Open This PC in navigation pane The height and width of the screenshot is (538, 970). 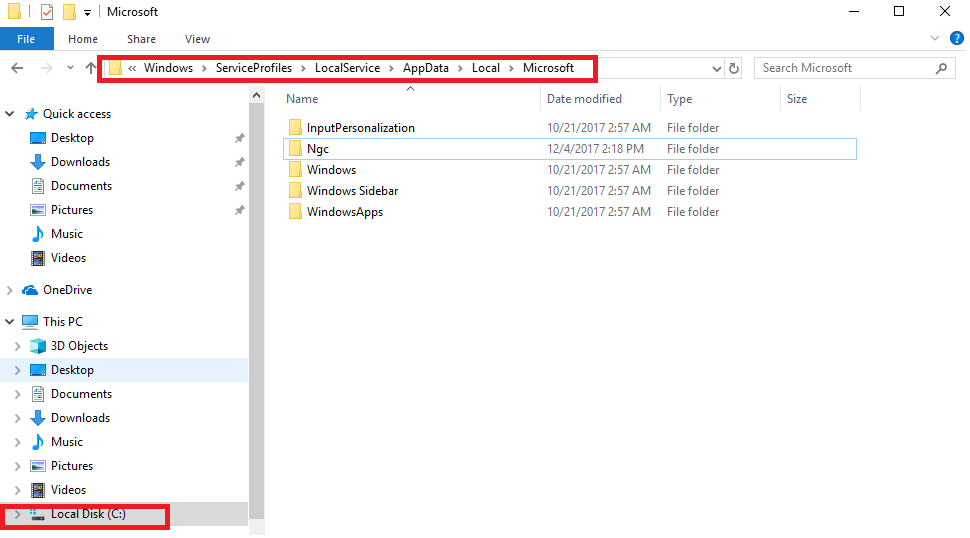pyautogui.click(x=62, y=322)
